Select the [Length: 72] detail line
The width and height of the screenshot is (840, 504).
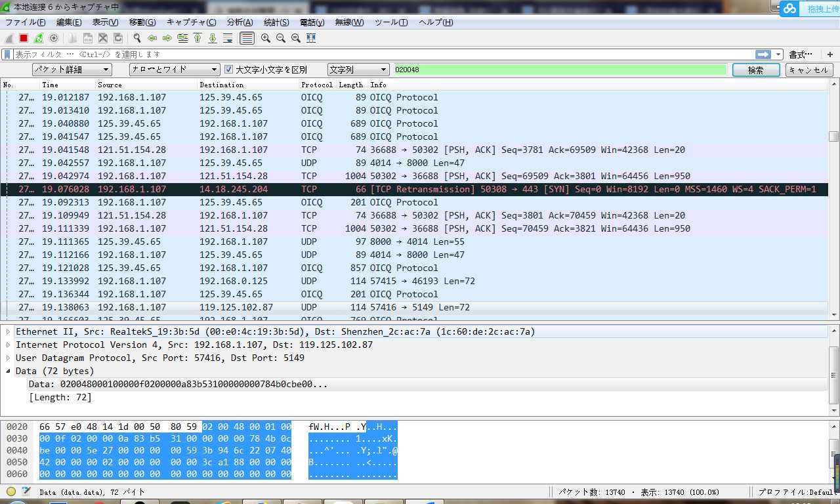click(60, 398)
